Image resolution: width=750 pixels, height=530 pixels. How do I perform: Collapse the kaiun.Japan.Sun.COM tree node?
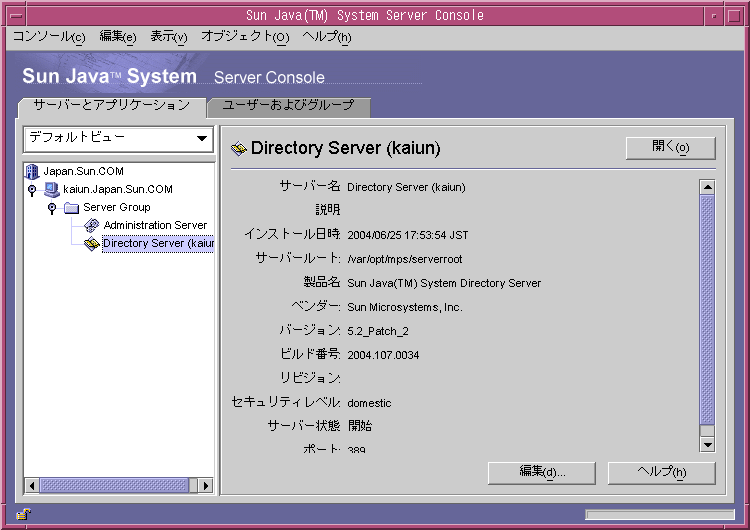(x=32, y=190)
